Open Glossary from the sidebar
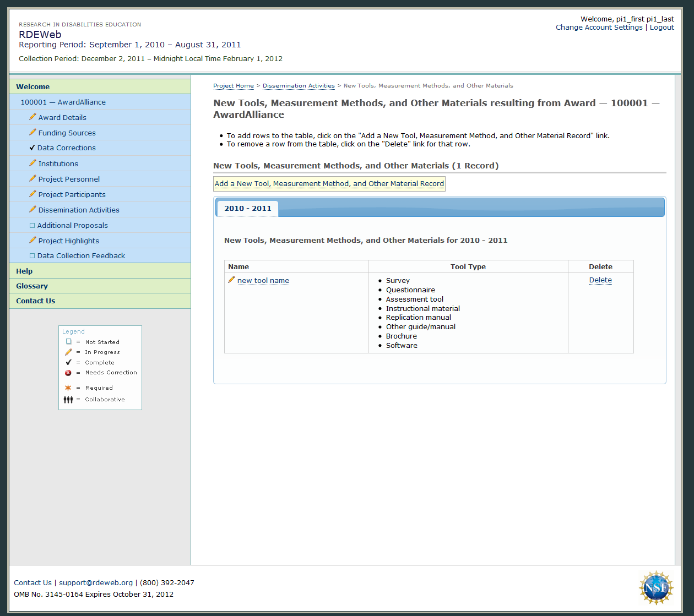Image resolution: width=694 pixels, height=616 pixels. coord(32,286)
